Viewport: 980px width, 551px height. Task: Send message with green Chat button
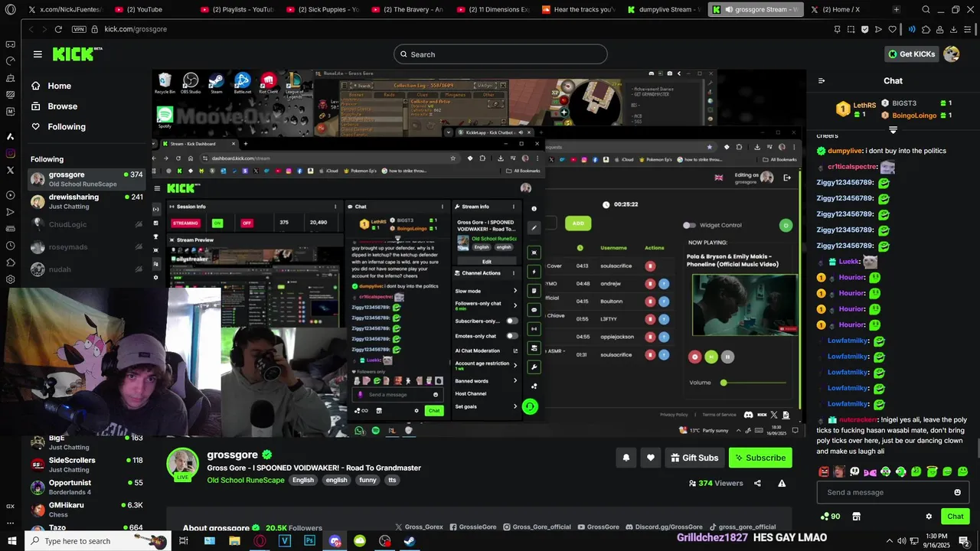click(955, 517)
